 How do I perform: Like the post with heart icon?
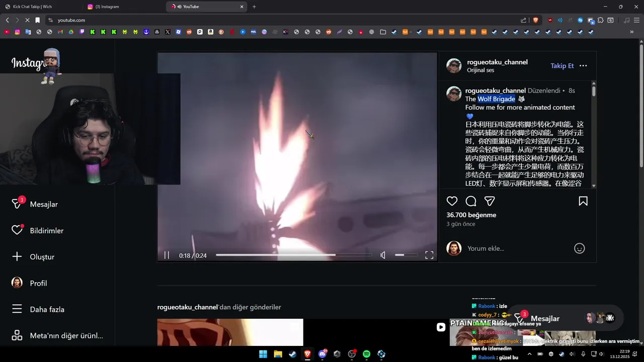(452, 201)
